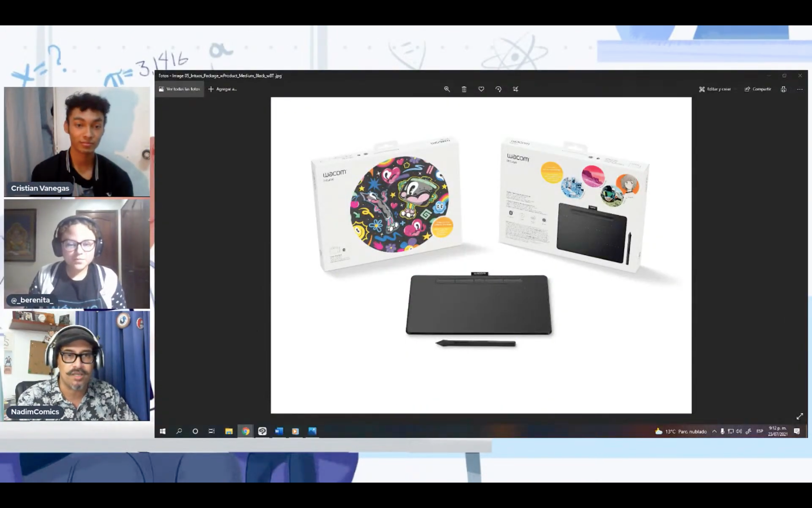Open the notification center icon
The width and height of the screenshot is (812, 508).
click(x=797, y=431)
